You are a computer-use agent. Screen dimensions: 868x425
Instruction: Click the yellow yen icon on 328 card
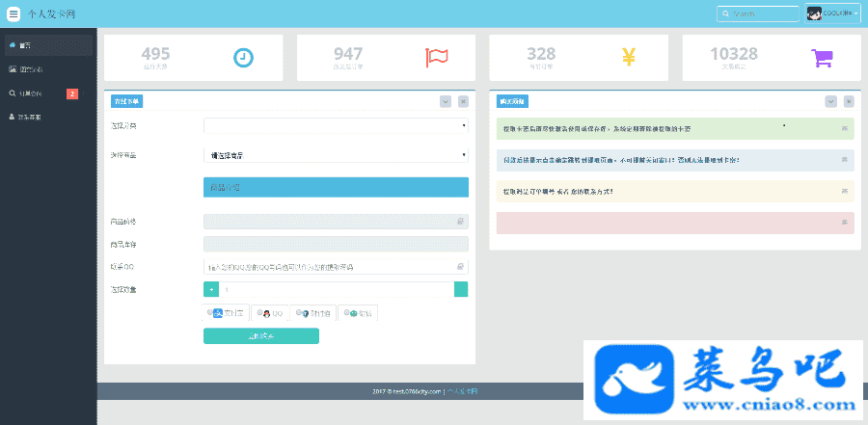click(628, 57)
